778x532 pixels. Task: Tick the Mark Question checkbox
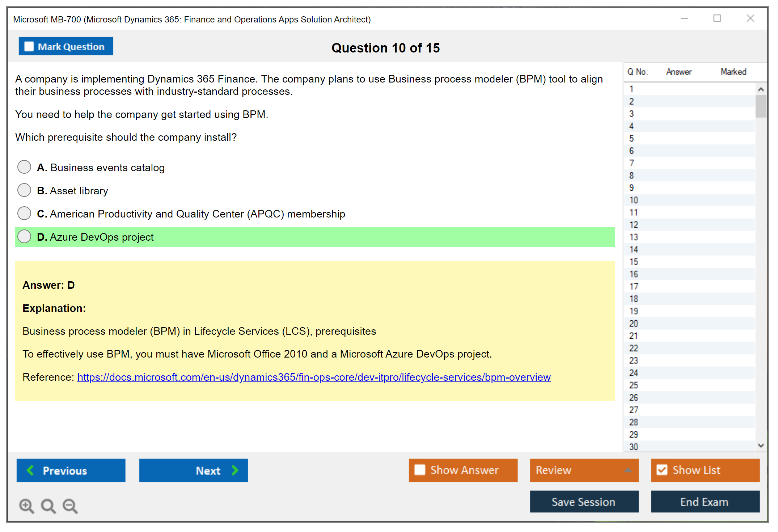point(29,46)
